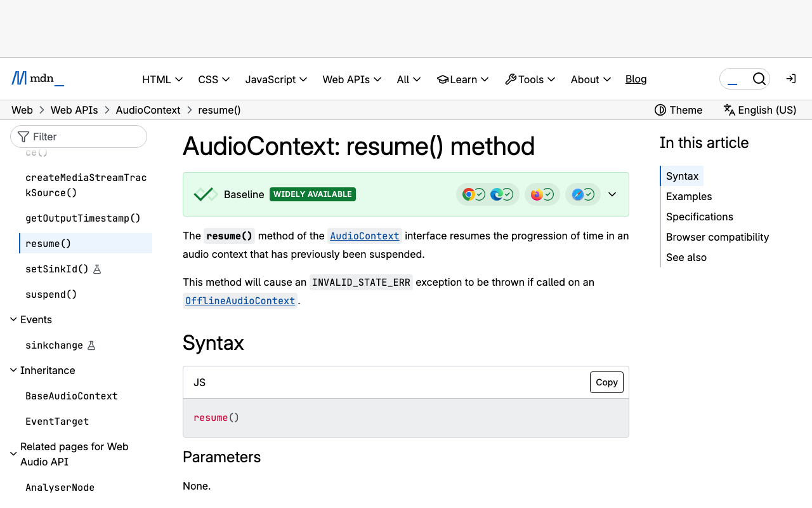Jump to See also in article outline

pos(686,257)
